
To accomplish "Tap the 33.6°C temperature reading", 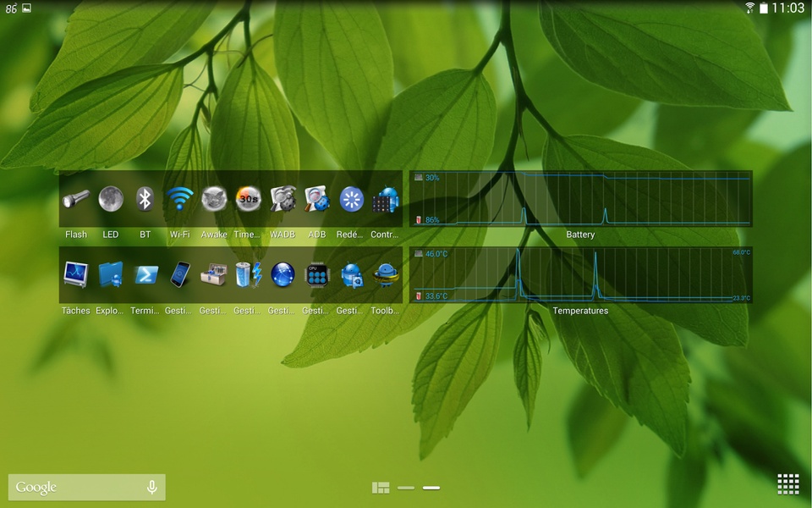I will click(436, 296).
